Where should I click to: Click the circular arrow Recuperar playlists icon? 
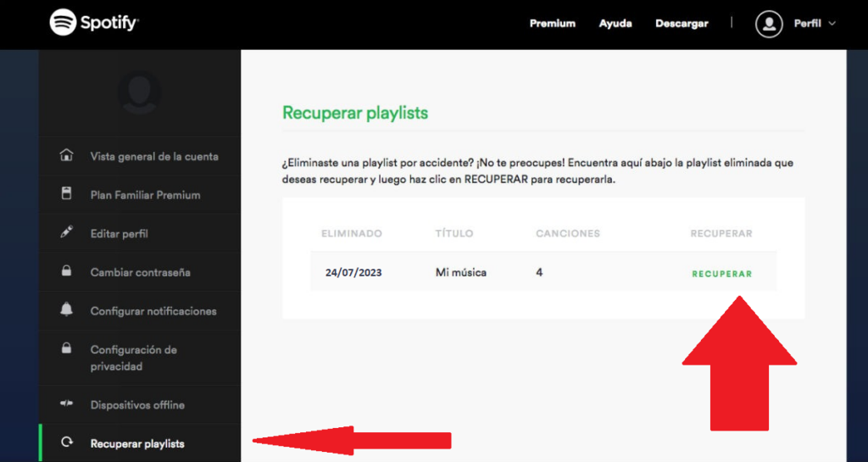[x=66, y=443]
